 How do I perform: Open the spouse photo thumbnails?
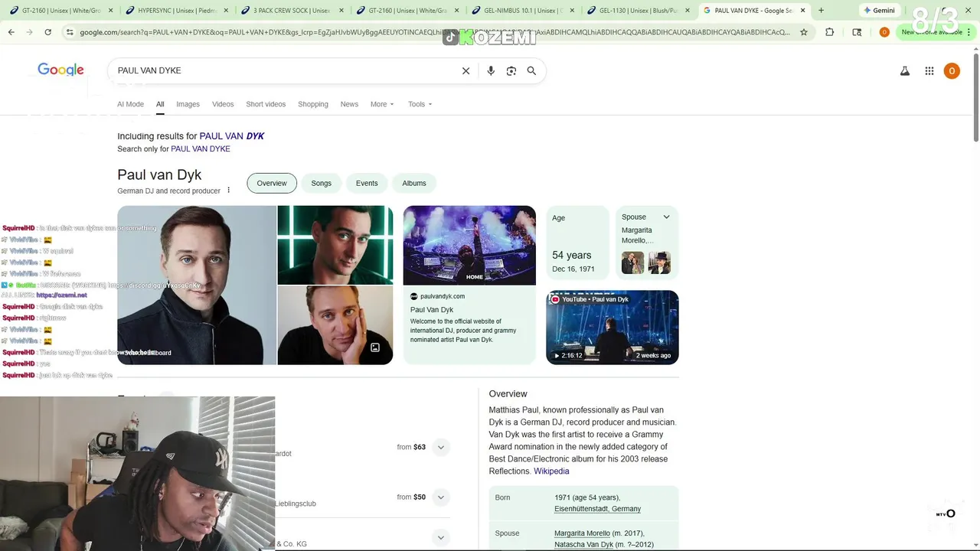point(646,262)
